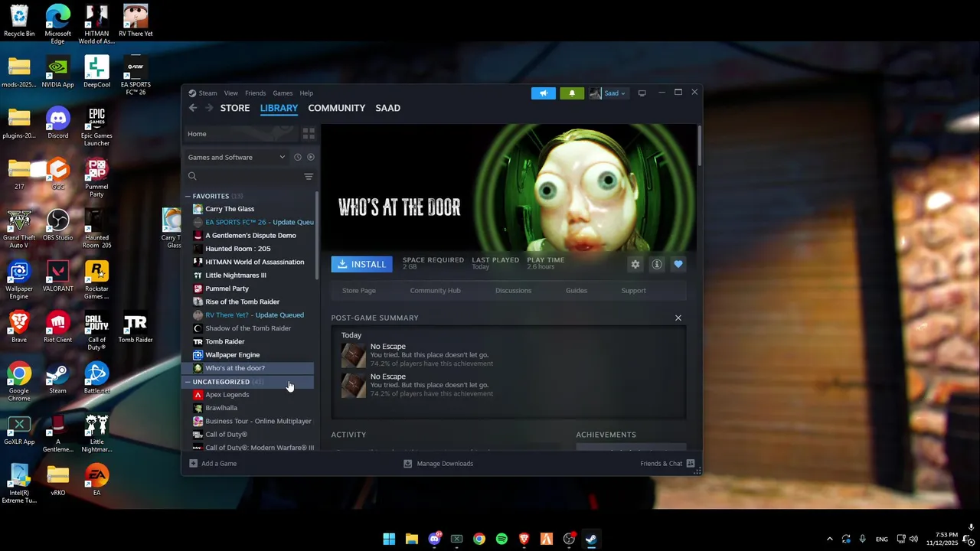The width and height of the screenshot is (980, 551).
Task: Sort library by recent activity clock icon
Action: click(x=298, y=157)
